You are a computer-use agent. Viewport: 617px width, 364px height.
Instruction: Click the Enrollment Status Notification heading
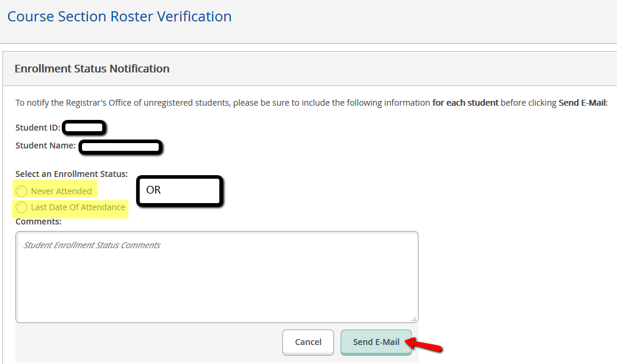92,69
